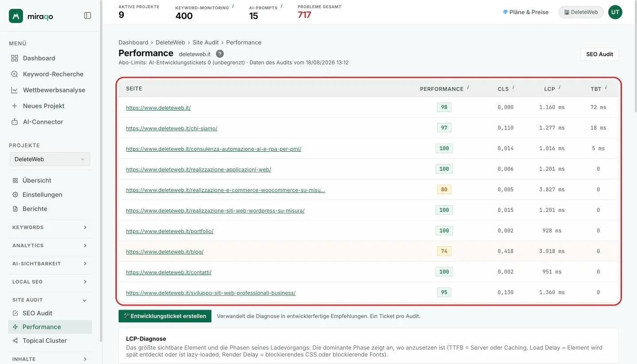
Task: Collapse the Site Audit section
Action: [50, 300]
